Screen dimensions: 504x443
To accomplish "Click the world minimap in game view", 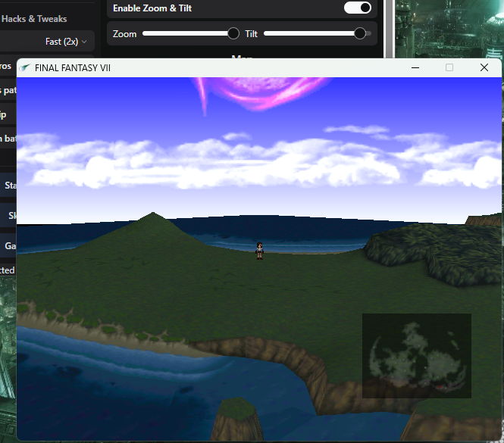I will [417, 356].
